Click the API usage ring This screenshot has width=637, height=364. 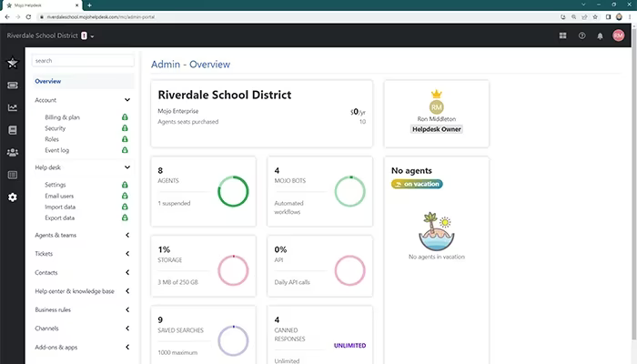[349, 270]
